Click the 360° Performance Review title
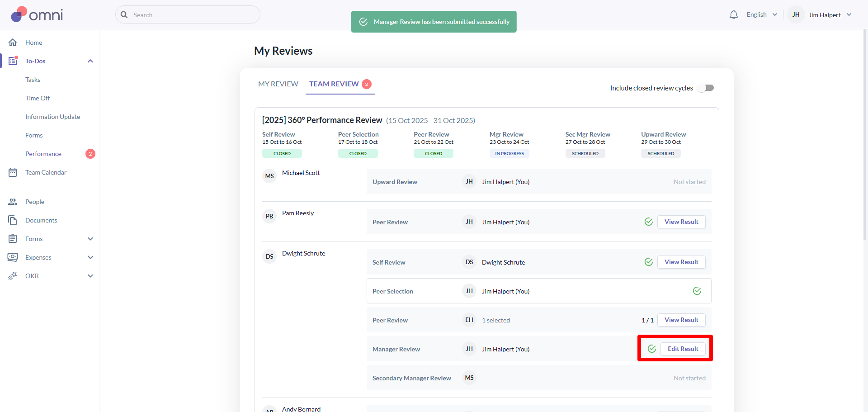The width and height of the screenshot is (868, 412). click(x=322, y=120)
